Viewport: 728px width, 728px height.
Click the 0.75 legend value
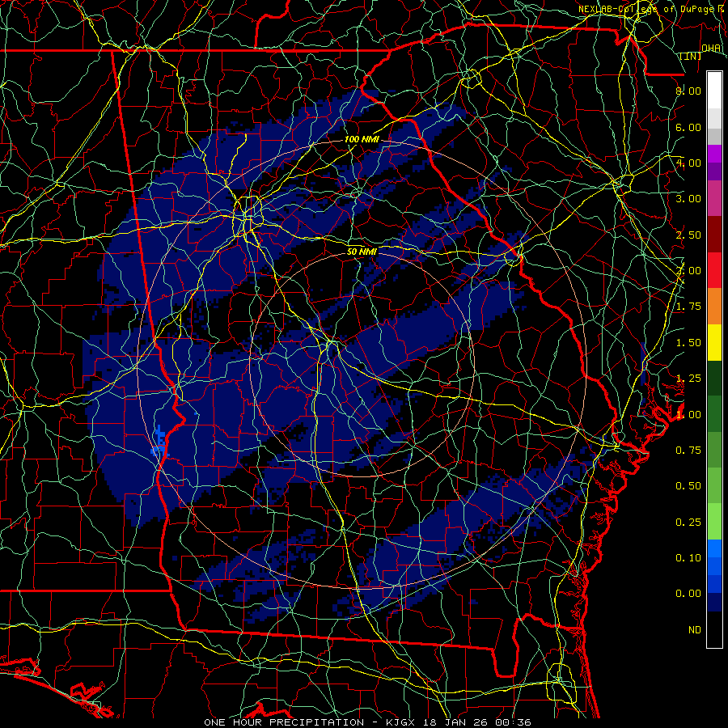coord(688,451)
